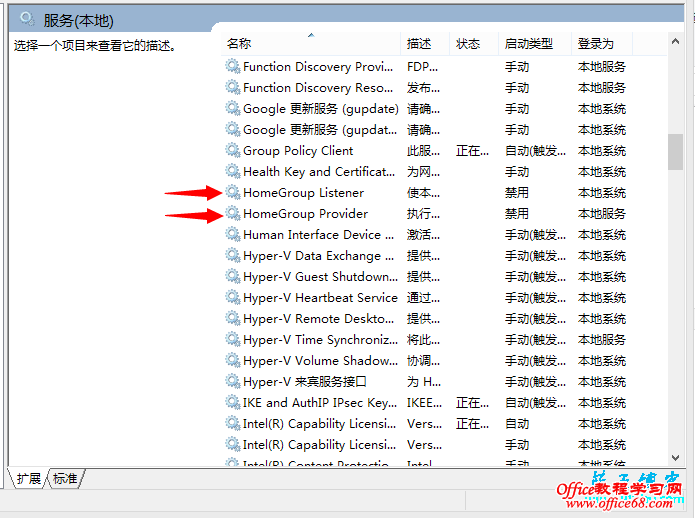The width and height of the screenshot is (695, 518).
Task: Click the Hyper-V Time Synchronization gear icon
Action: pyautogui.click(x=233, y=339)
